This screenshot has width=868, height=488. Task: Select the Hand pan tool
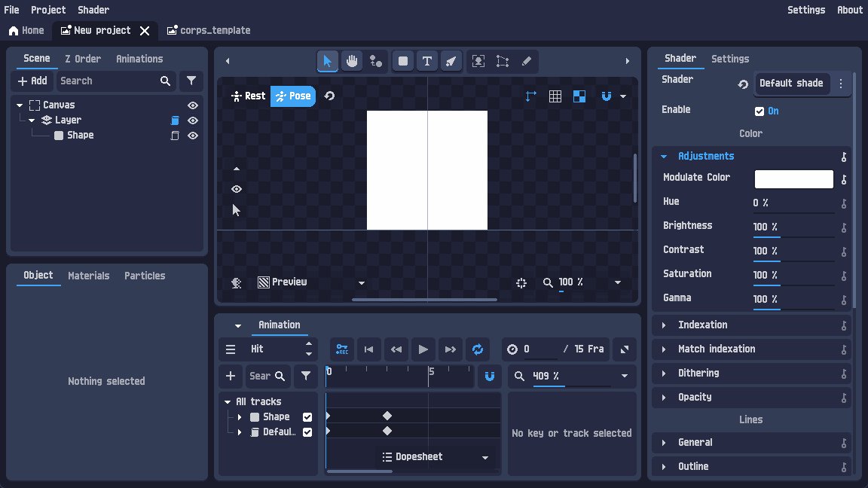coord(352,61)
